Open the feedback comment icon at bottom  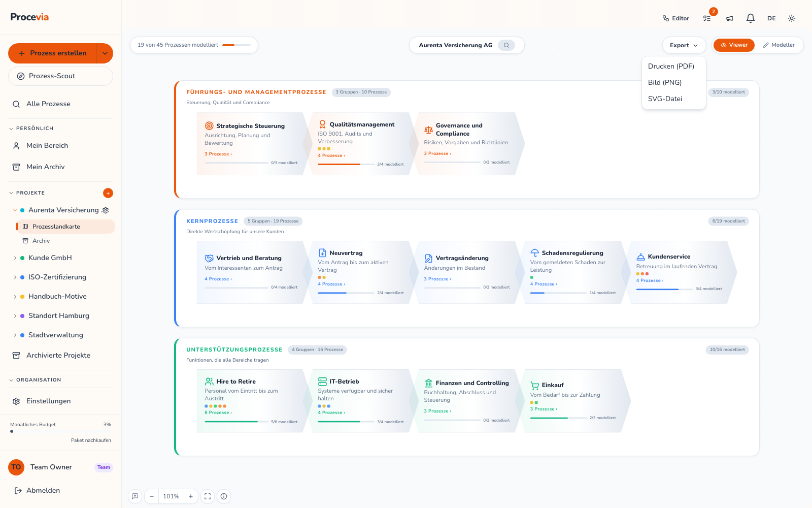[x=135, y=496]
